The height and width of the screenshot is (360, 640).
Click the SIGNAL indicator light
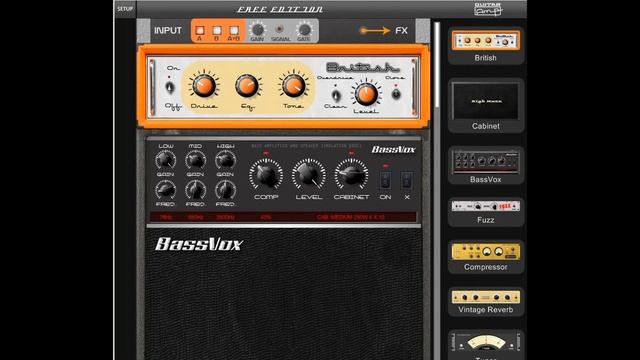[x=280, y=29]
